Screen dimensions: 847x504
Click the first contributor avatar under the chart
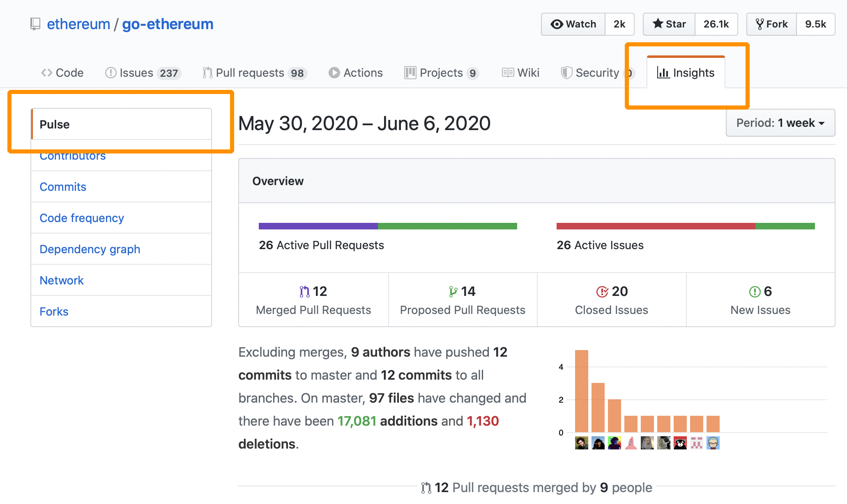pyautogui.click(x=582, y=443)
